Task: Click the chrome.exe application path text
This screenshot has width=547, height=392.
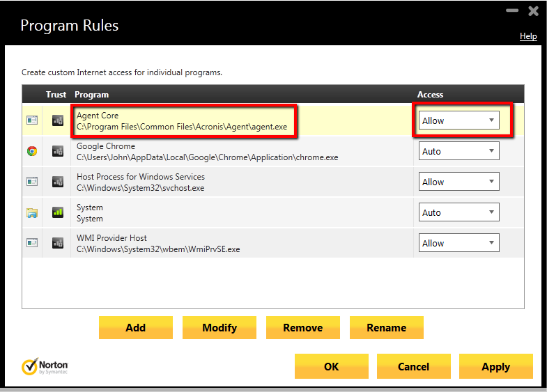Action: [x=207, y=157]
